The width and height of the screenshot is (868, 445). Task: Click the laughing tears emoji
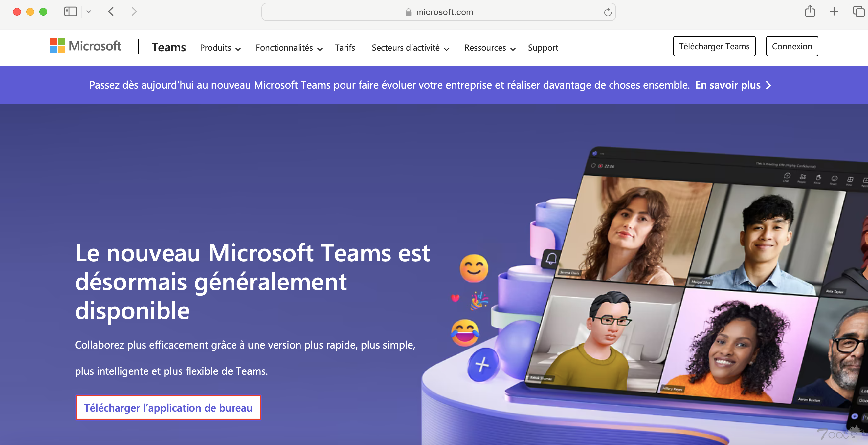(465, 333)
